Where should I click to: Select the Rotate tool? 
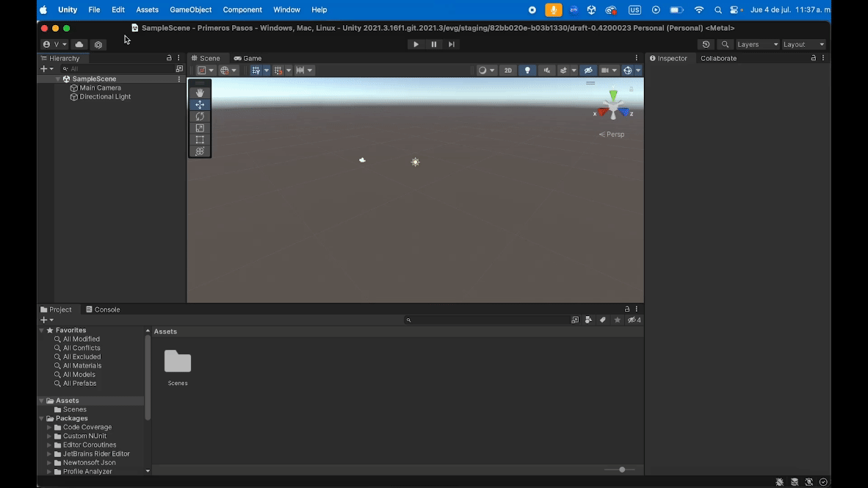click(x=200, y=116)
